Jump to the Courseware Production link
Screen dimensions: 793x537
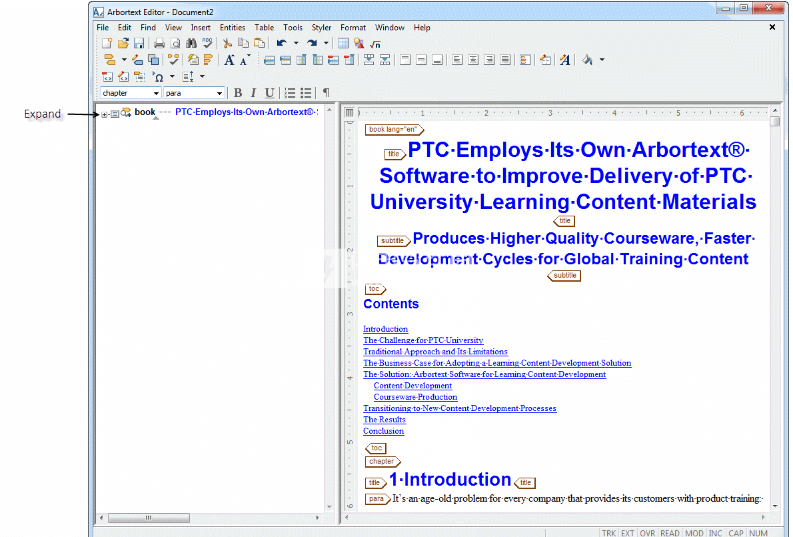click(x=416, y=397)
